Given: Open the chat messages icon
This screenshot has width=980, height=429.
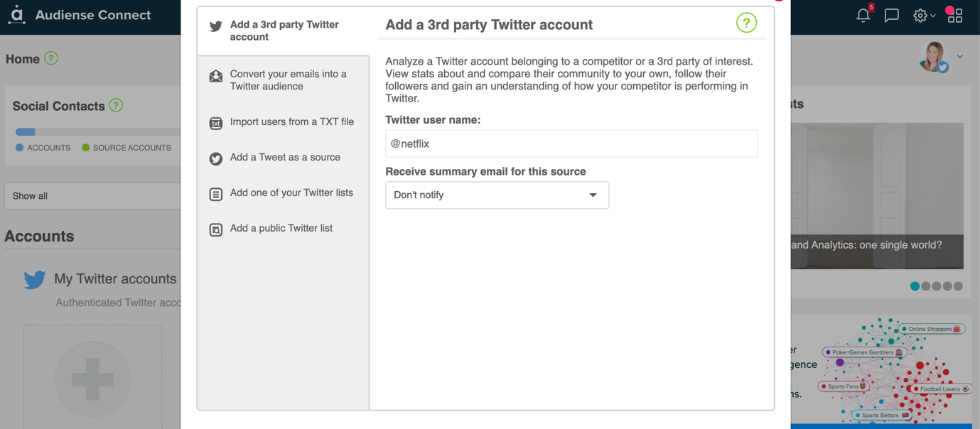Looking at the screenshot, I should point(891,15).
